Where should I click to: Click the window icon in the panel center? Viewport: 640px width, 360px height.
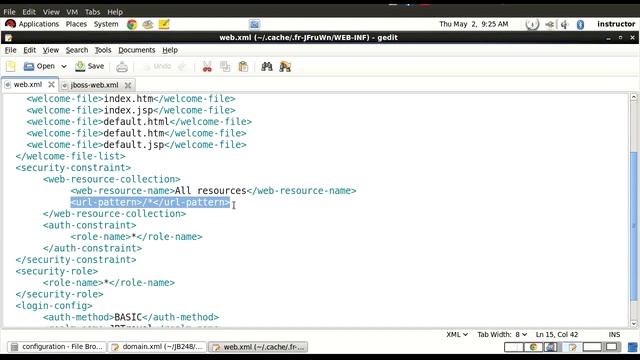(x=254, y=24)
